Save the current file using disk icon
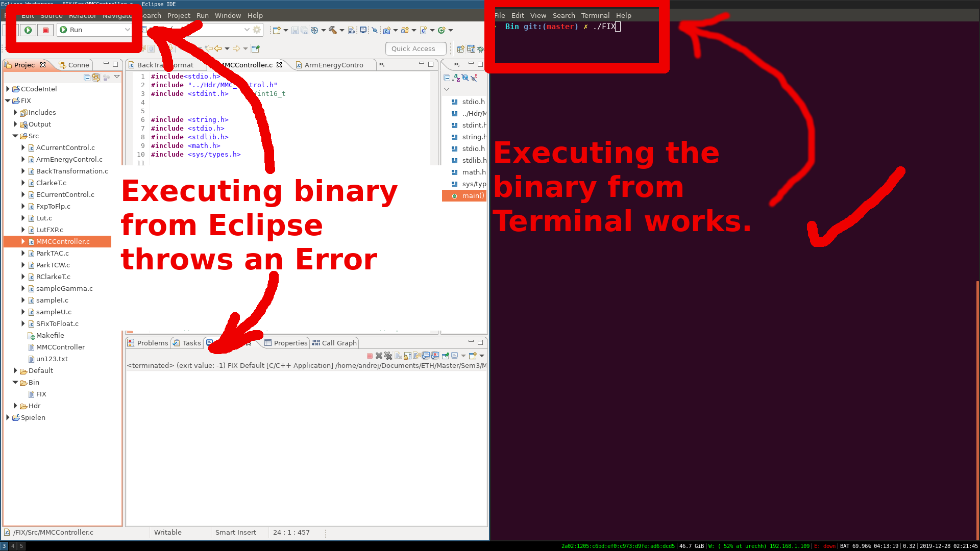This screenshot has width=980, height=551. coord(295,31)
